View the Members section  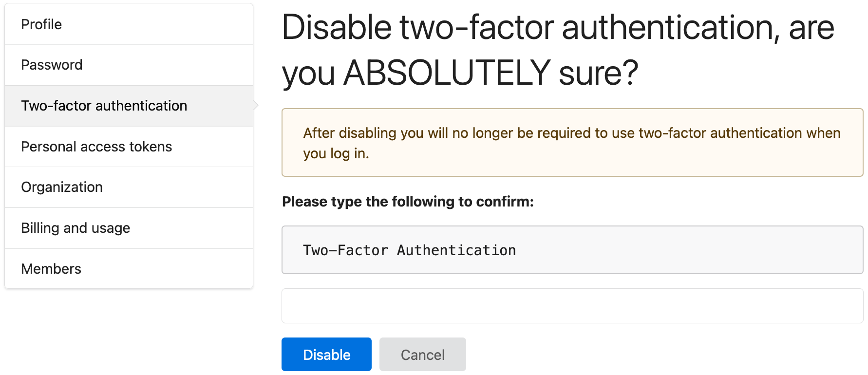tap(51, 269)
